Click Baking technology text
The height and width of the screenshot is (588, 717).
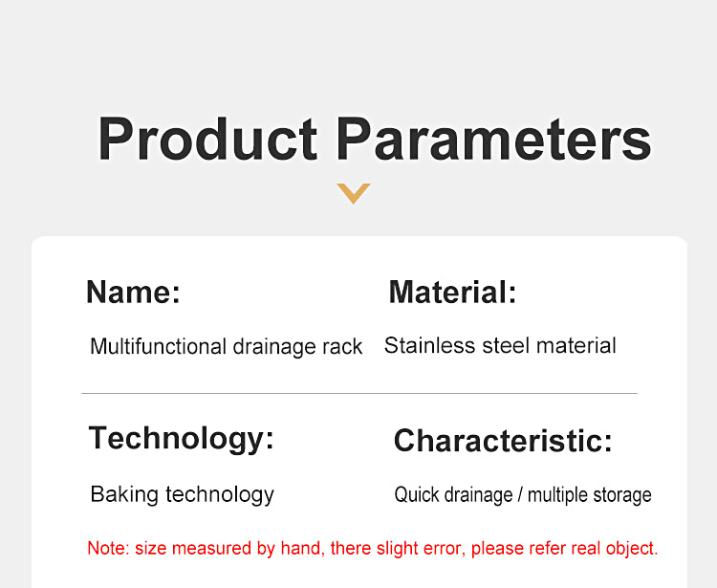coord(183,494)
